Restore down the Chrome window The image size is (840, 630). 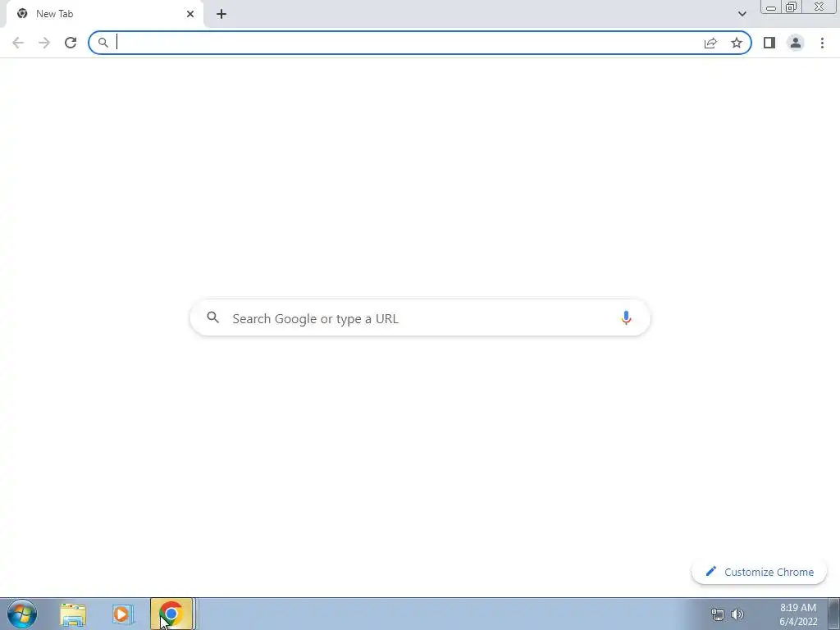tap(792, 7)
